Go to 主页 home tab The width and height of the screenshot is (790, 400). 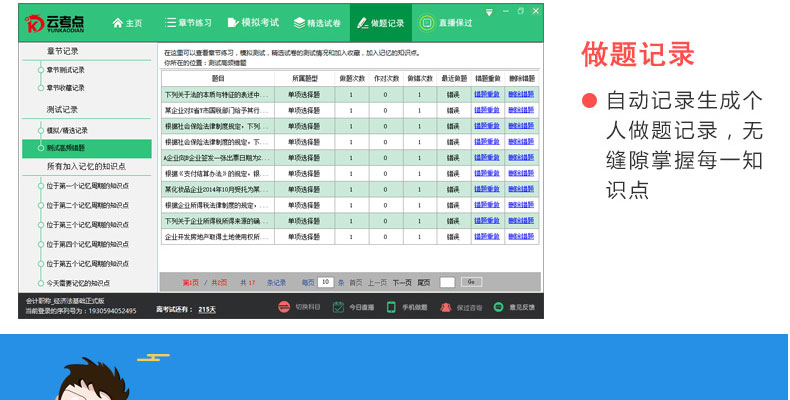127,23
